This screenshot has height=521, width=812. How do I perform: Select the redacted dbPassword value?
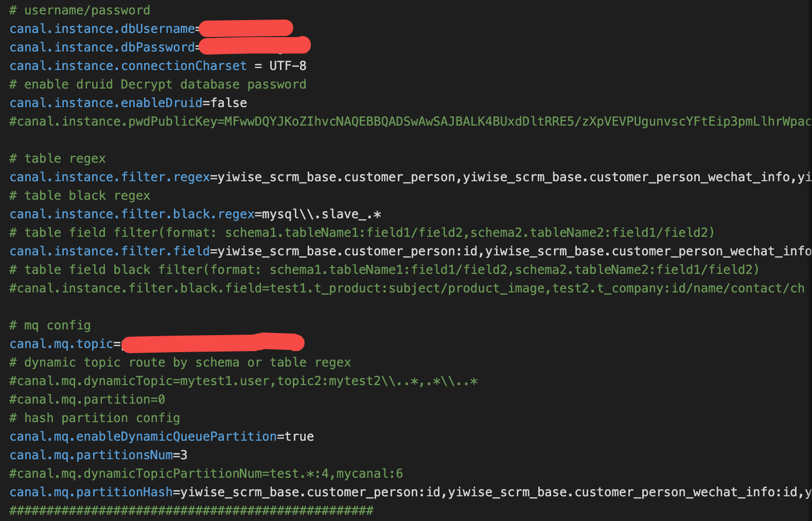coord(255,46)
